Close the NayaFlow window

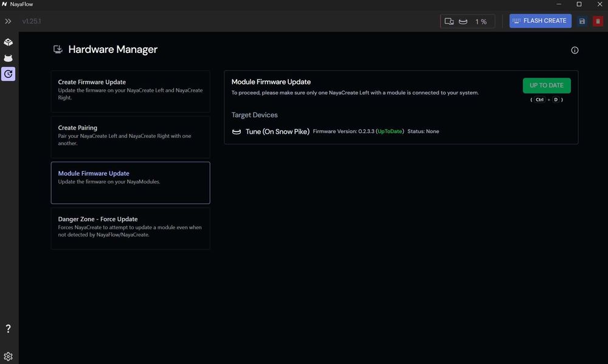coord(599,4)
